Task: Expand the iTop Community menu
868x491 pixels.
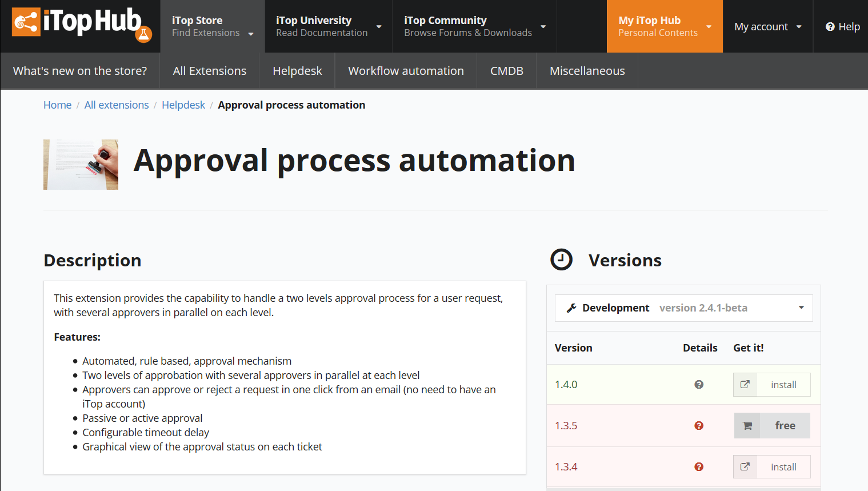Action: tap(474, 26)
